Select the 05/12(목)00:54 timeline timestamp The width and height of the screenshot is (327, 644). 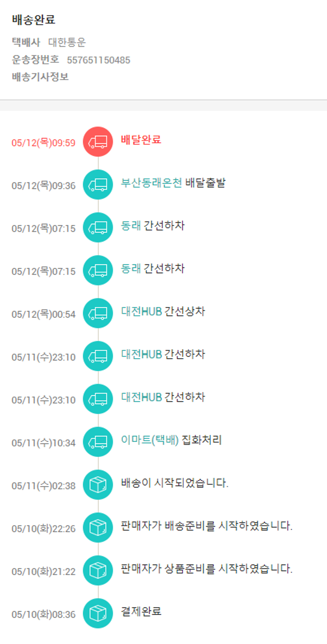tap(44, 315)
